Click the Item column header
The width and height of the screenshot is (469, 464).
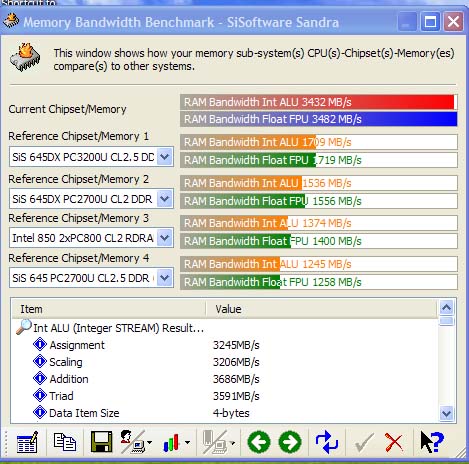tap(109, 309)
